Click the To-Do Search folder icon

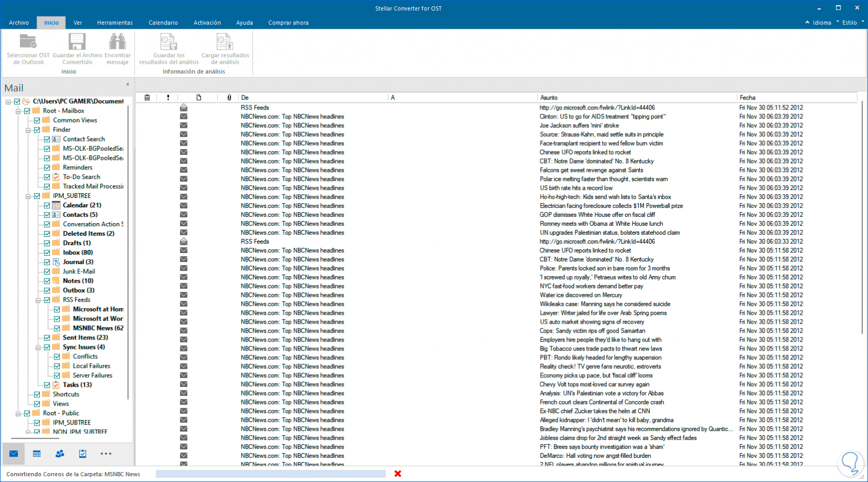pos(56,177)
